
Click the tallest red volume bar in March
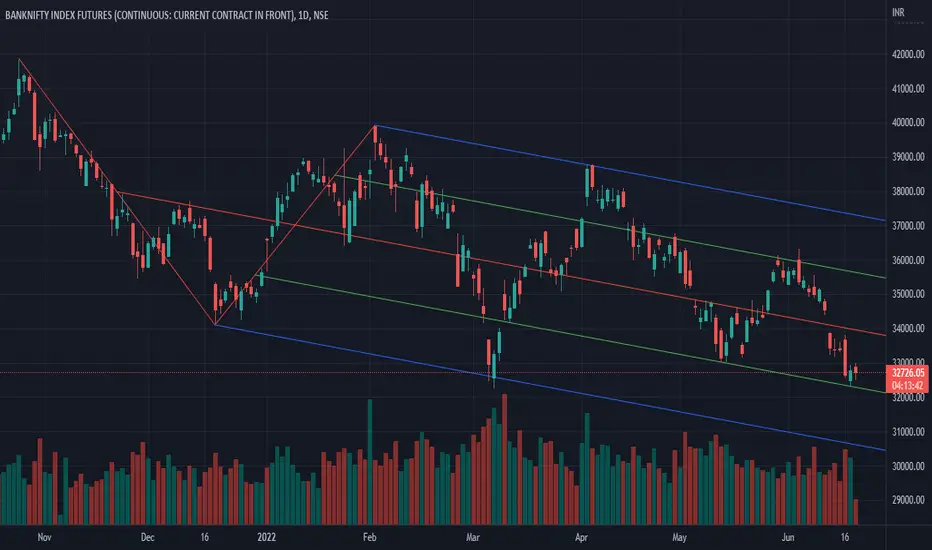(x=505, y=458)
